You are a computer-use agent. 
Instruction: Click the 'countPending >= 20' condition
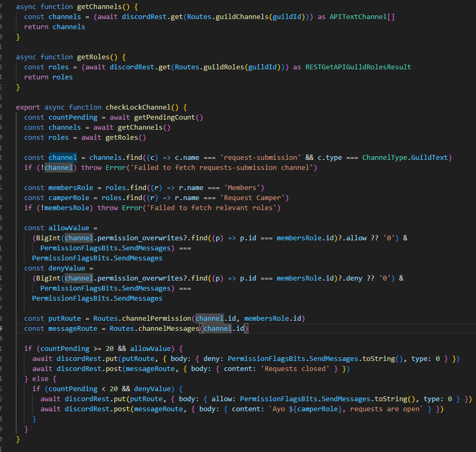click(x=77, y=349)
